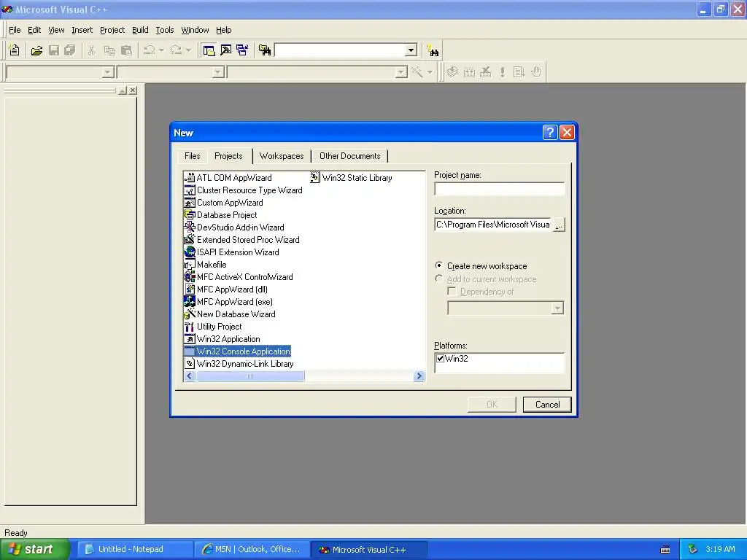Toggle the Dependency of checkbox
Image resolution: width=747 pixels, height=560 pixels.
pyautogui.click(x=452, y=291)
